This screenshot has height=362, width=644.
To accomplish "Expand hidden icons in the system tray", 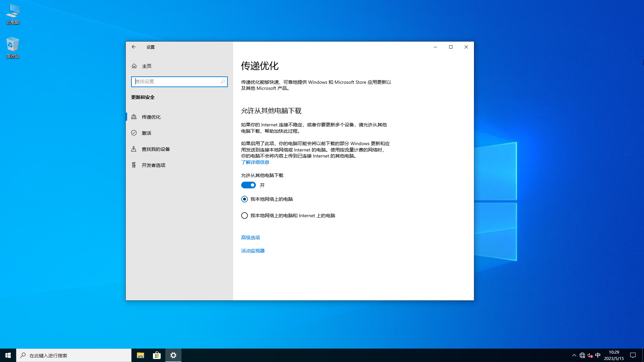I will (574, 355).
